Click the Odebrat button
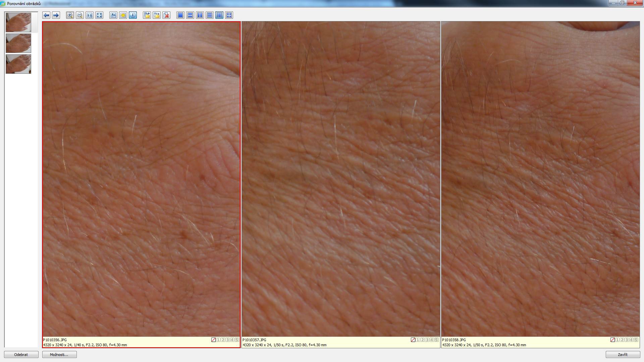644x362 pixels. pyautogui.click(x=21, y=355)
